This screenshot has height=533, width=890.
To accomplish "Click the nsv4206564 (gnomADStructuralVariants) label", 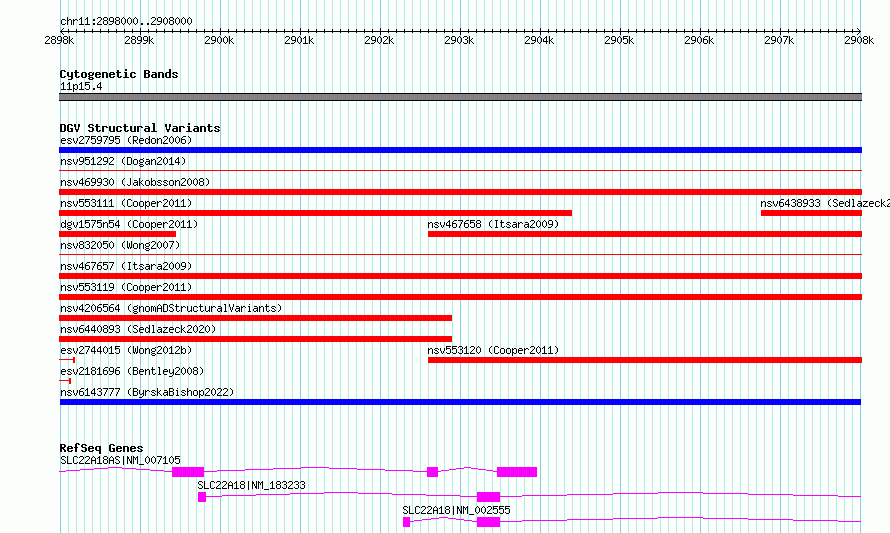I will pos(171,308).
